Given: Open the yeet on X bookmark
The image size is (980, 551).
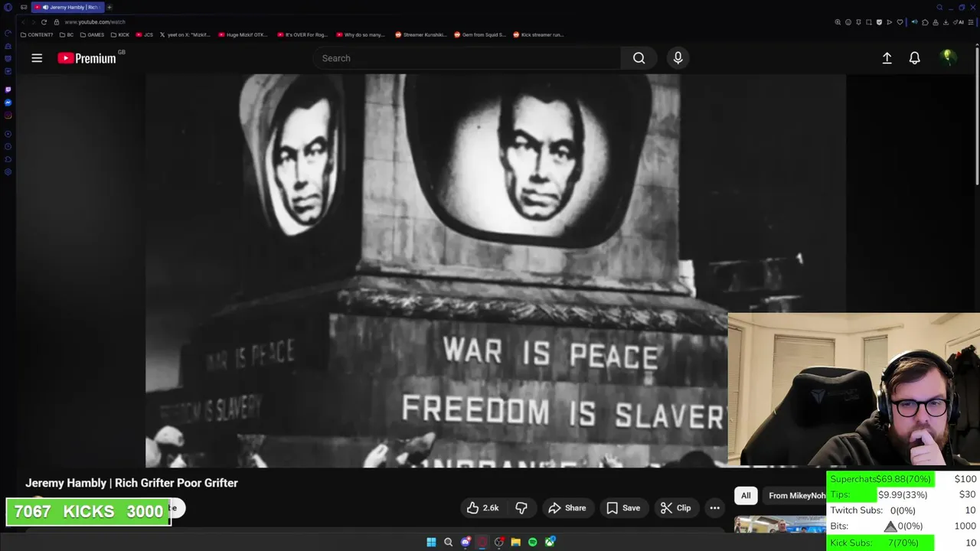Looking at the screenshot, I should pos(186,34).
